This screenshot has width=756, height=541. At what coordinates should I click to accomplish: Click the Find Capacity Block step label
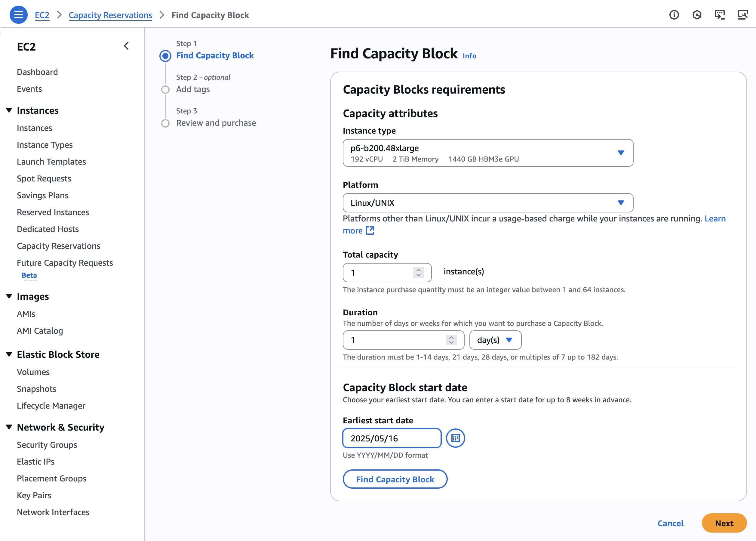(x=215, y=56)
